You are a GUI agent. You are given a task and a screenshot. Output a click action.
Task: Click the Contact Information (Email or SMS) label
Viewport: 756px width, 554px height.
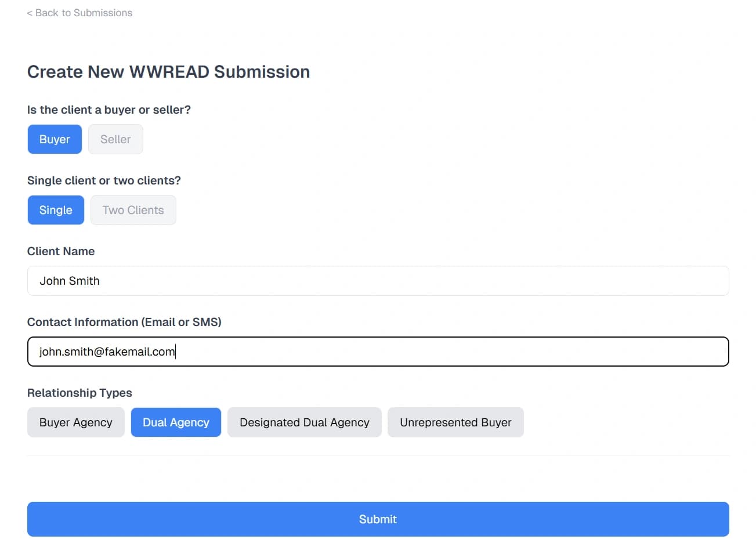click(x=124, y=322)
